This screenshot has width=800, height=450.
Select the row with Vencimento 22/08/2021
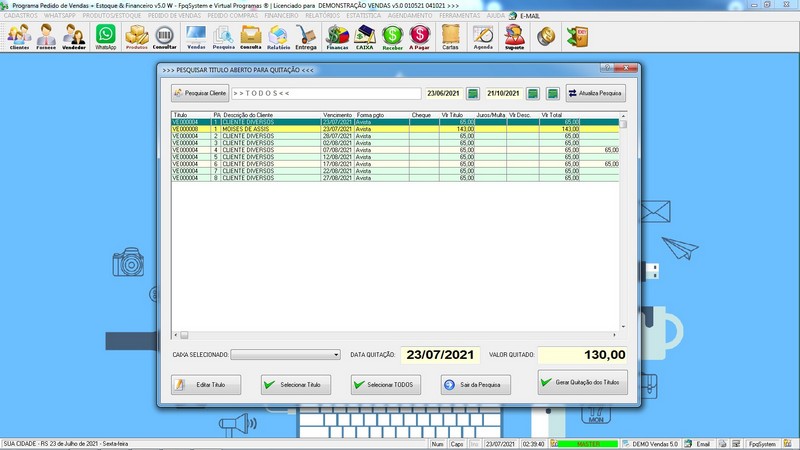(x=395, y=171)
